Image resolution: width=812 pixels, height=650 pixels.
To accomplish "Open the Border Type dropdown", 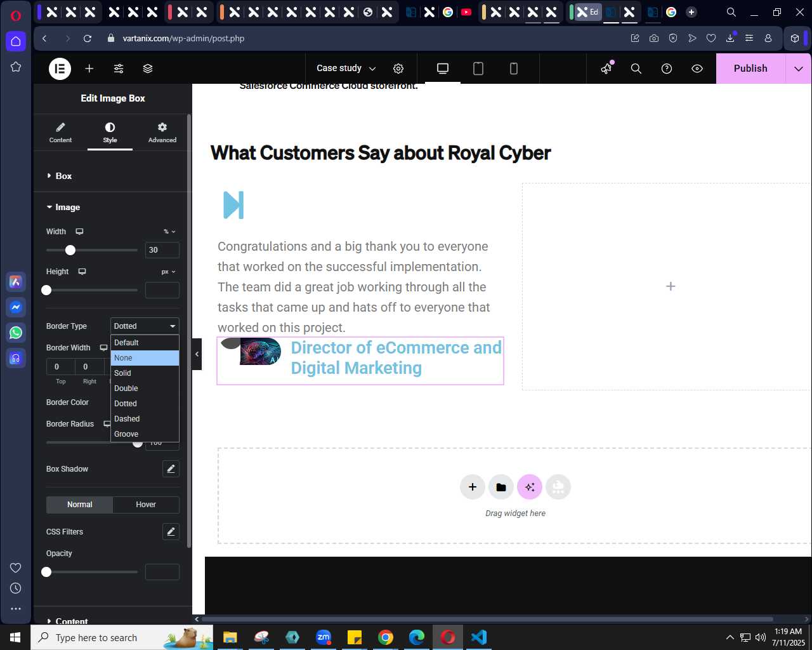I will (145, 326).
